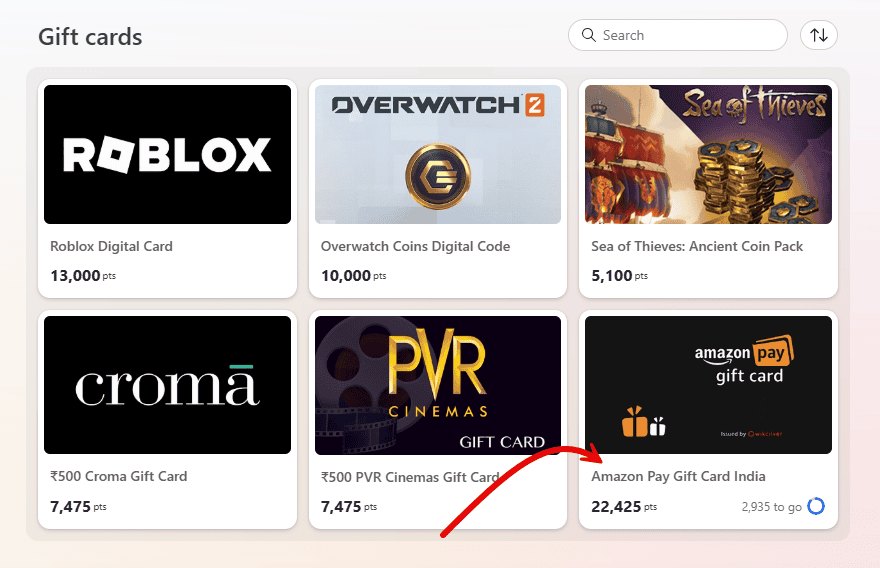Click the blue progress ring on Amazon card
Screen dimensions: 880x568
pyautogui.click(x=816, y=506)
